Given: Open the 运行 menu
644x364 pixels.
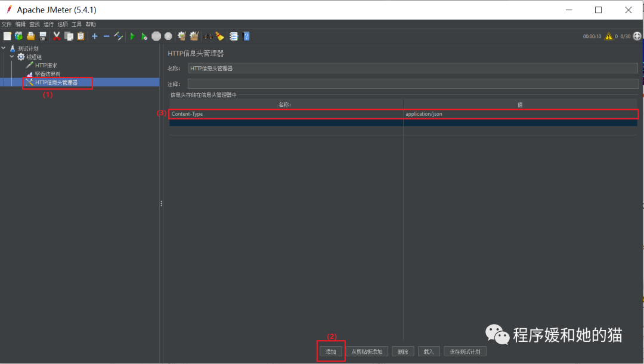Looking at the screenshot, I should coord(48,24).
